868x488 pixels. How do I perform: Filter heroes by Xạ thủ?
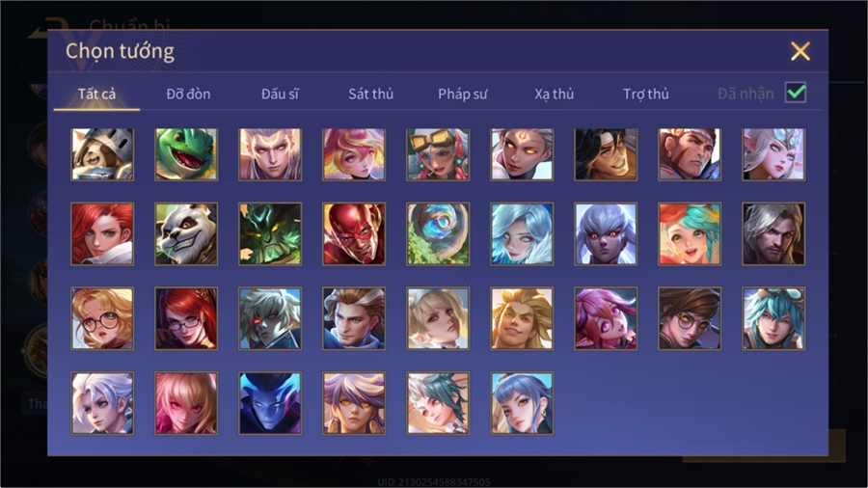[555, 95]
